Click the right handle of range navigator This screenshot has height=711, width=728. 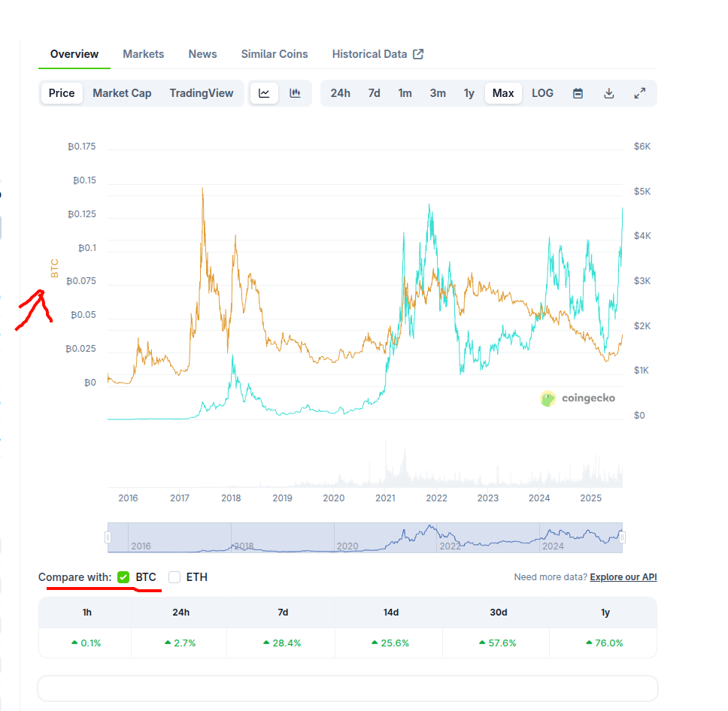pyautogui.click(x=622, y=537)
